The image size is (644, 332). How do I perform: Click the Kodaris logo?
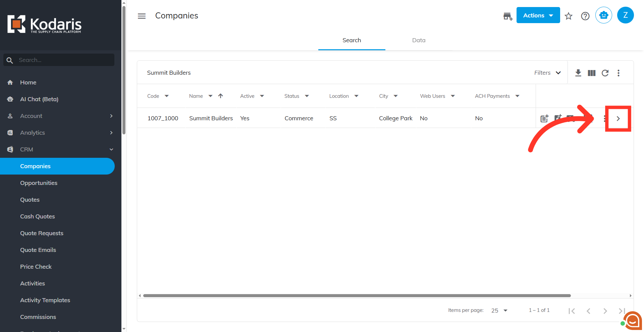pyautogui.click(x=44, y=24)
